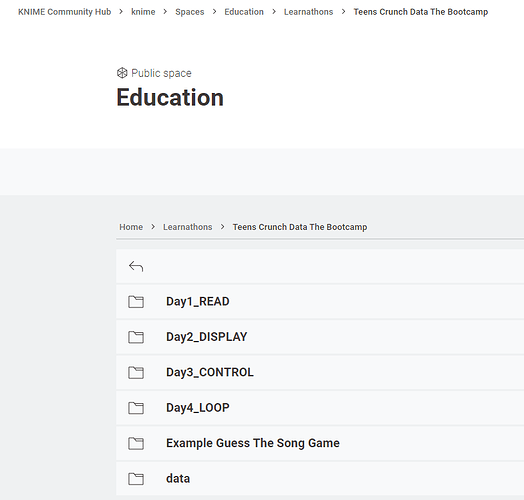Open Education in the top breadcrumb
Image resolution: width=524 pixels, height=500 pixels.
tap(244, 12)
